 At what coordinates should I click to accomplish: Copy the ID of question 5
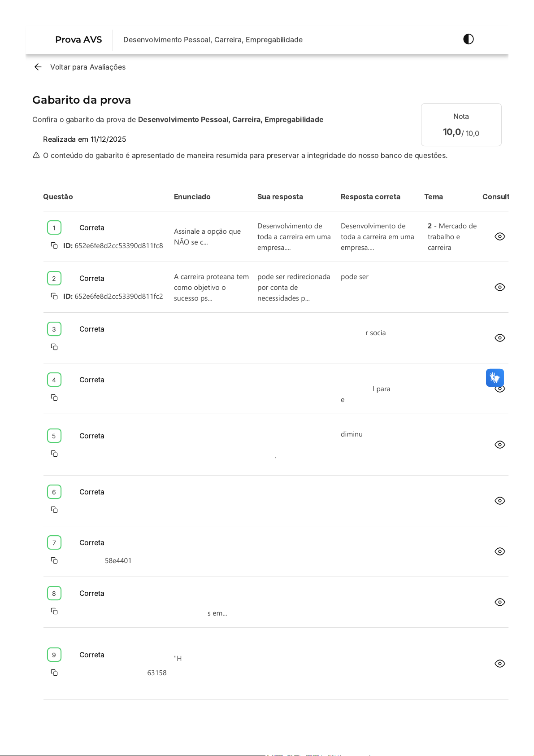pyautogui.click(x=54, y=454)
